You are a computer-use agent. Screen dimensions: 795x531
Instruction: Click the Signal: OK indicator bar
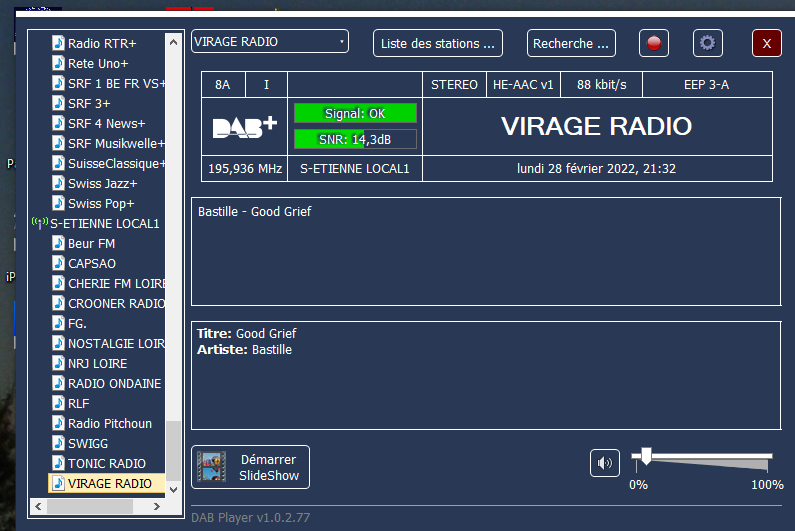pos(355,114)
